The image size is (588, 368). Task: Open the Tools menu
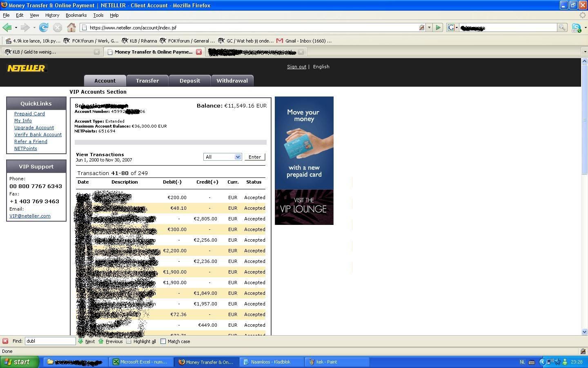pyautogui.click(x=98, y=15)
